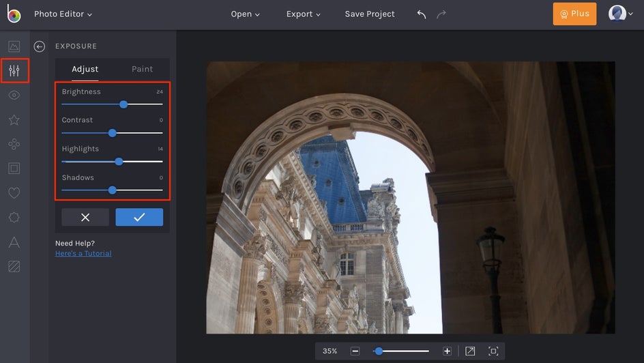Click the user profile avatar

(617, 14)
